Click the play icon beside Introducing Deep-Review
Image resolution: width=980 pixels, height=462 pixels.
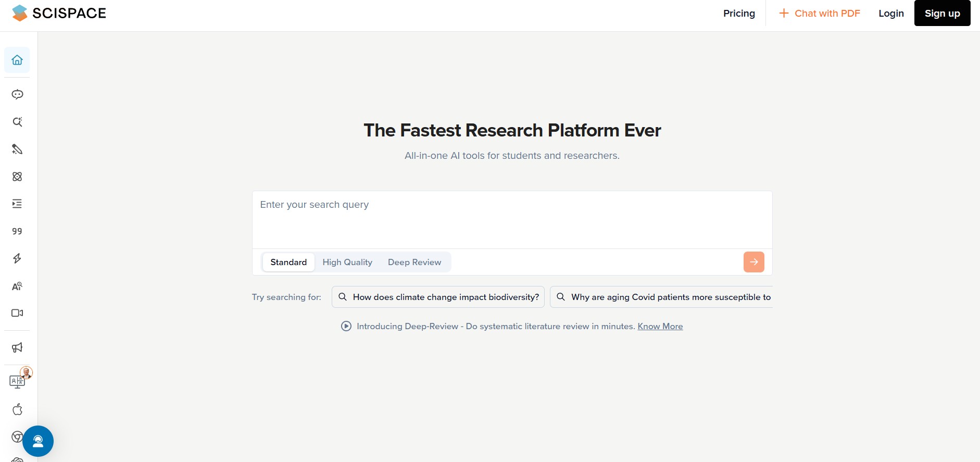click(346, 326)
